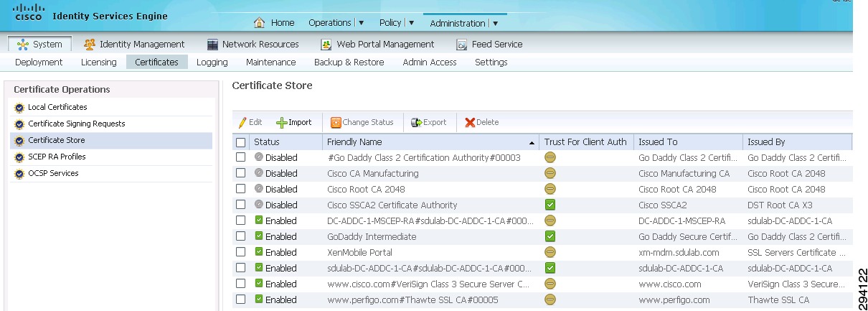Check the www.cisco.com VeriSign row
The image size is (868, 311).
(241, 284)
